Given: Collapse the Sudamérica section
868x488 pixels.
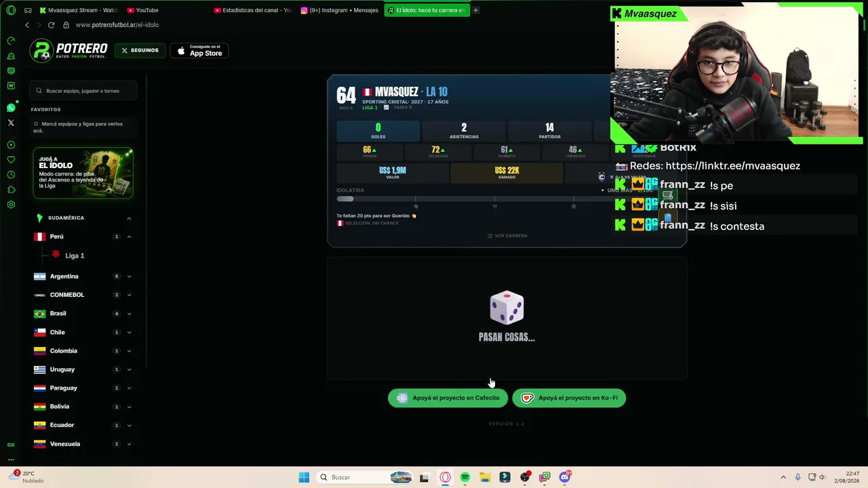Looking at the screenshot, I should 129,218.
